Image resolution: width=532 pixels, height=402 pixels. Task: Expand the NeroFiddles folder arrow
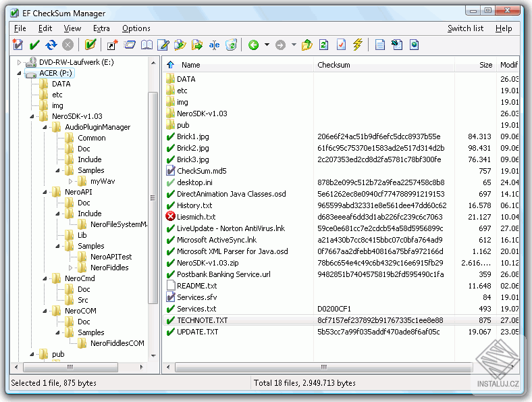tap(71, 268)
